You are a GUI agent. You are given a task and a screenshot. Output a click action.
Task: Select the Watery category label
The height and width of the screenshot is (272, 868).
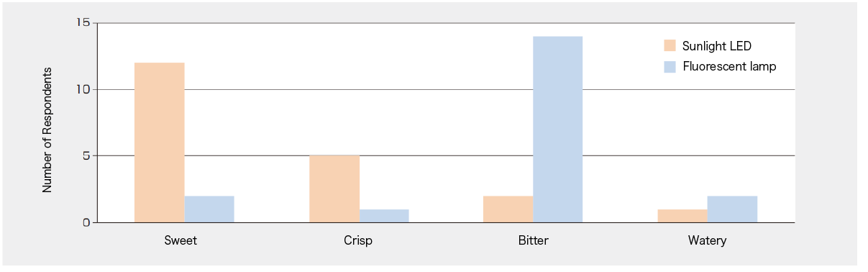click(x=707, y=240)
